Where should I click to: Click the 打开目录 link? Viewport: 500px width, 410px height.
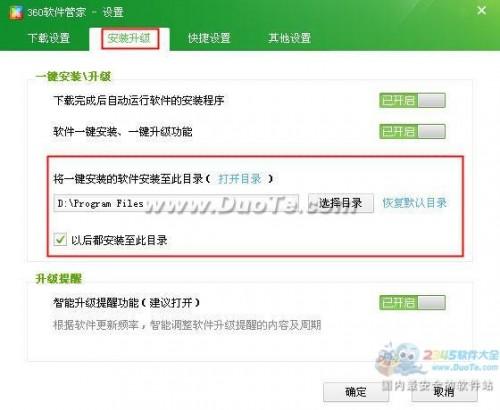tap(240, 179)
